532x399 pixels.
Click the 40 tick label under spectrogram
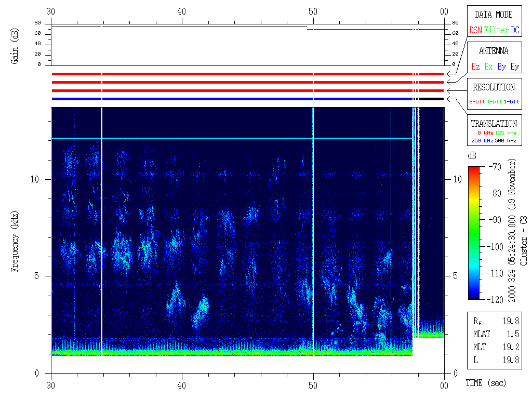(x=181, y=385)
